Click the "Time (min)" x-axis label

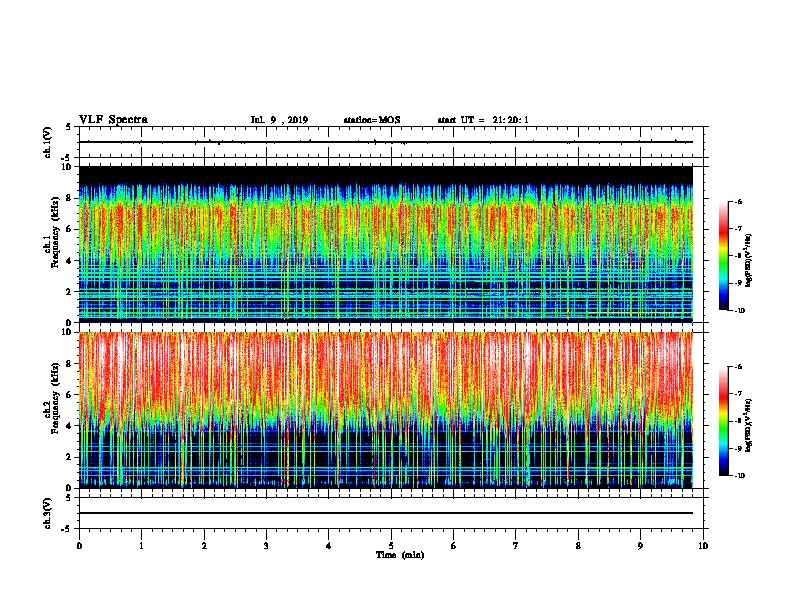(x=400, y=555)
